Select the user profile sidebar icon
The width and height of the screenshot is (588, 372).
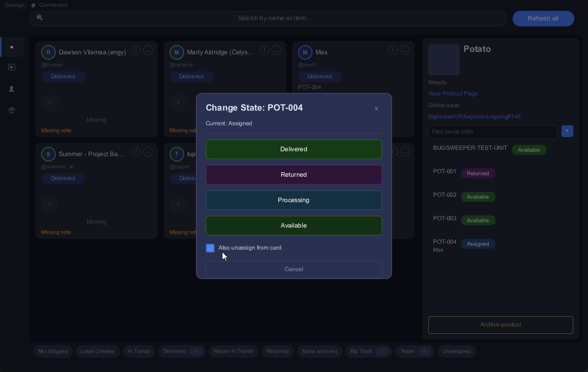[x=12, y=89]
